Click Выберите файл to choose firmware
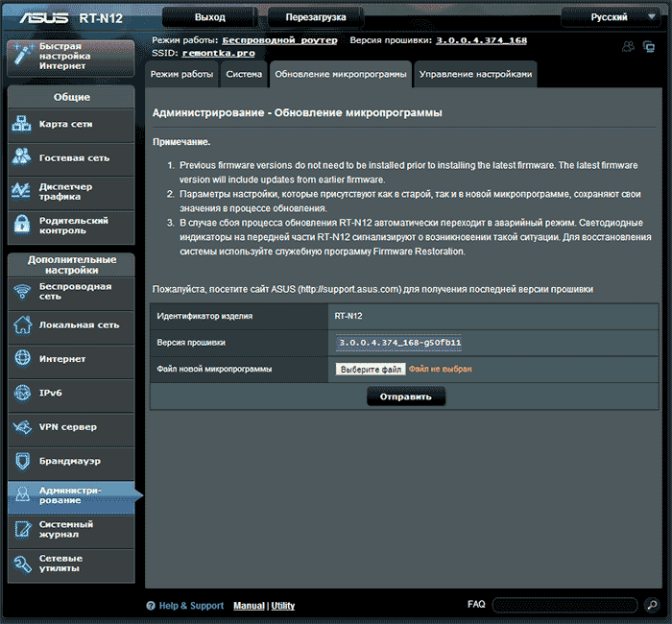Viewport: 672px width, 624px height. [x=371, y=369]
